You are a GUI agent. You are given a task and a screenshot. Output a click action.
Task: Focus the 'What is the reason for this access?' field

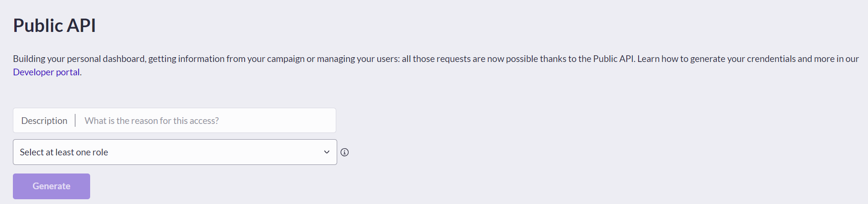click(206, 121)
